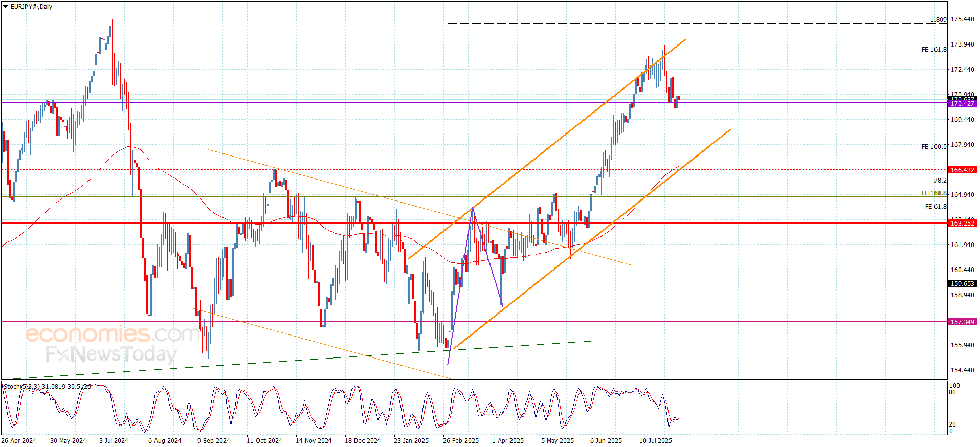This screenshot has height=447, width=980.
Task: Click the 26 Apr 2024 date label
Action: pyautogui.click(x=19, y=441)
